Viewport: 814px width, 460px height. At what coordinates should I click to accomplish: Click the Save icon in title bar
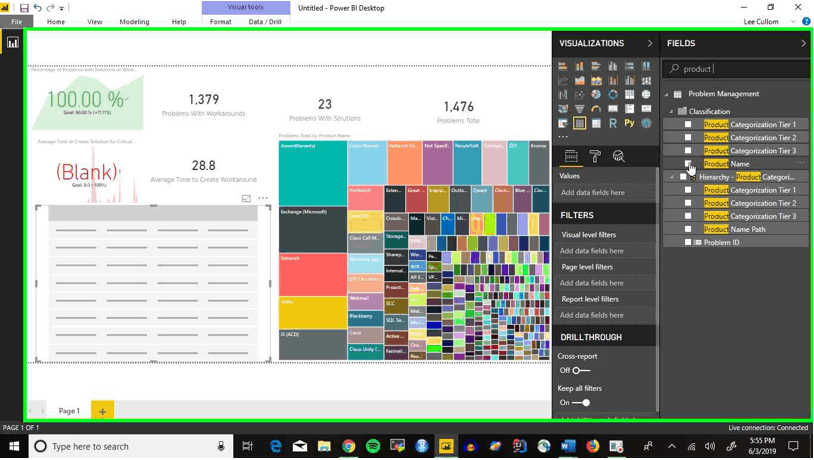[x=24, y=8]
